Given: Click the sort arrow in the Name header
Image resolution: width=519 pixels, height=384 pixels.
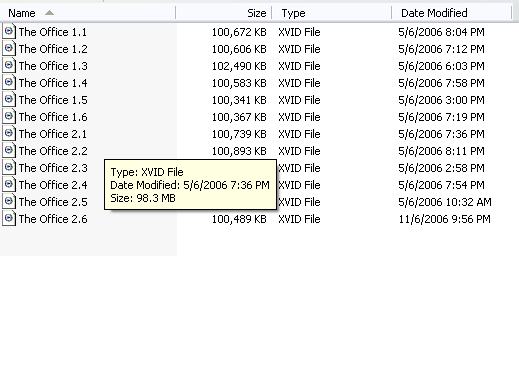Looking at the screenshot, I should 49,13.
